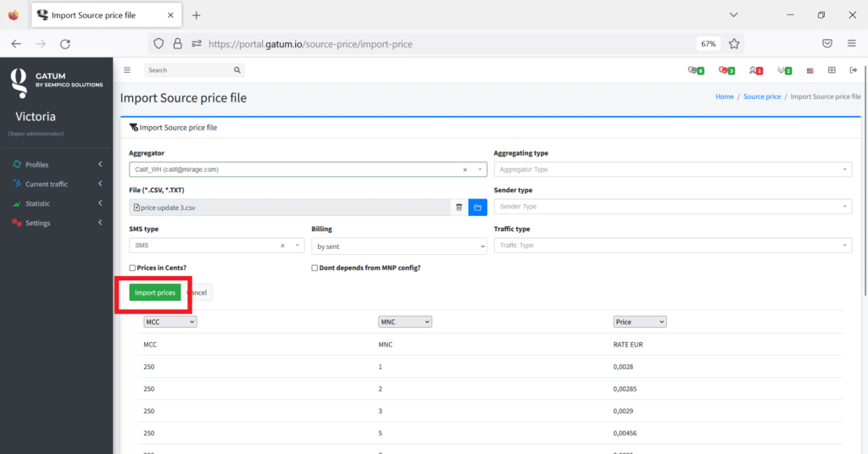This screenshot has width=868, height=454.
Task: Click the Search input field
Action: pos(188,70)
